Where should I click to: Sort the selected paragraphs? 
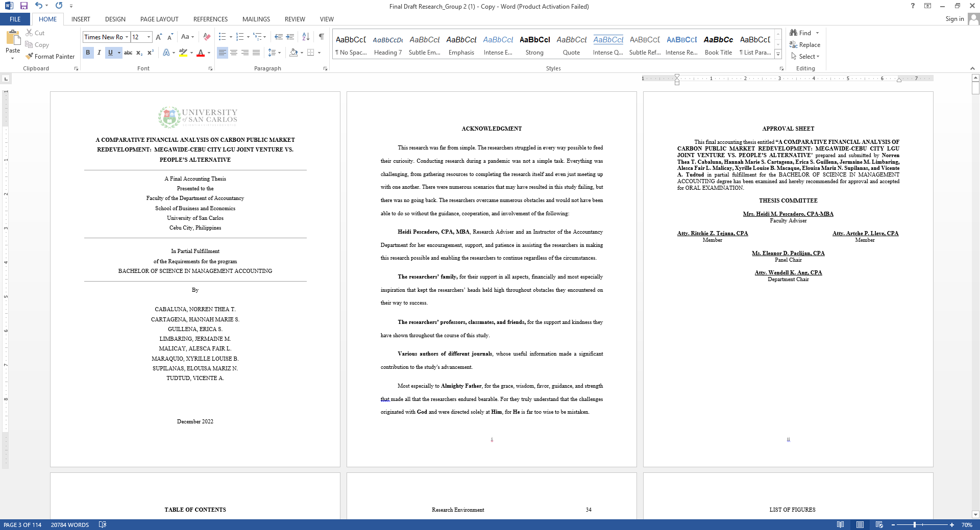click(x=306, y=37)
